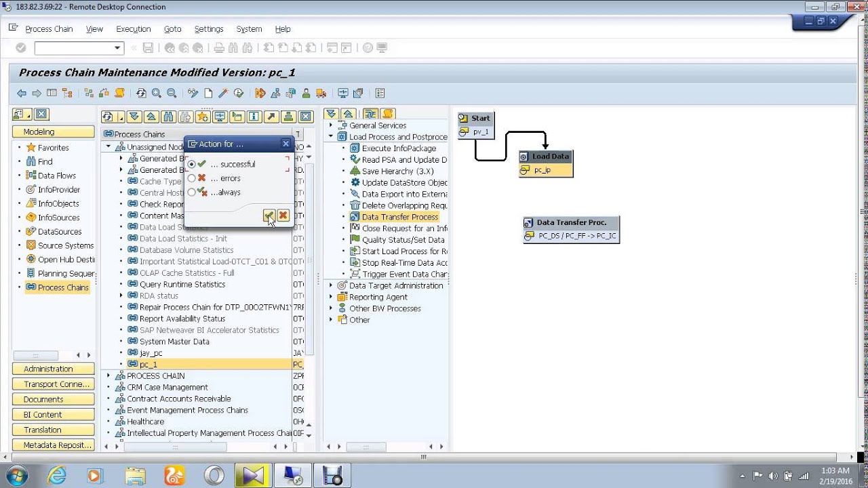868x488 pixels.
Task: Select the "errors" radio option
Action: [192, 178]
